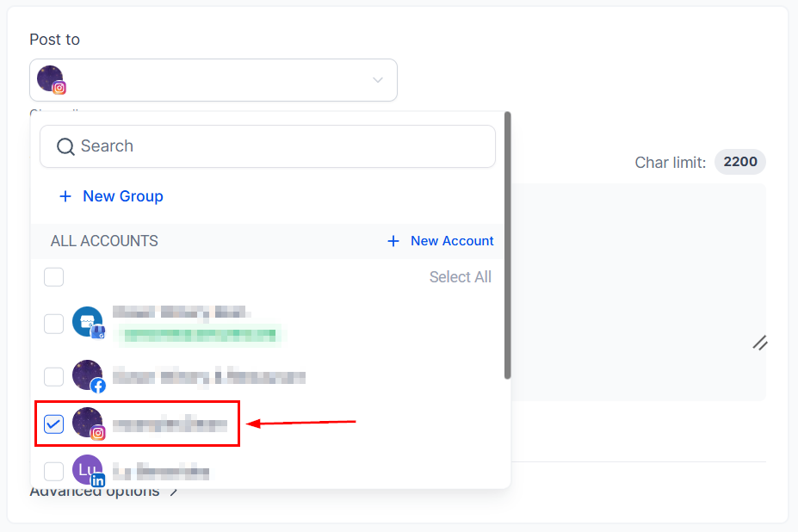Image resolution: width=798 pixels, height=532 pixels.
Task: Click the New Group link
Action: tap(122, 197)
